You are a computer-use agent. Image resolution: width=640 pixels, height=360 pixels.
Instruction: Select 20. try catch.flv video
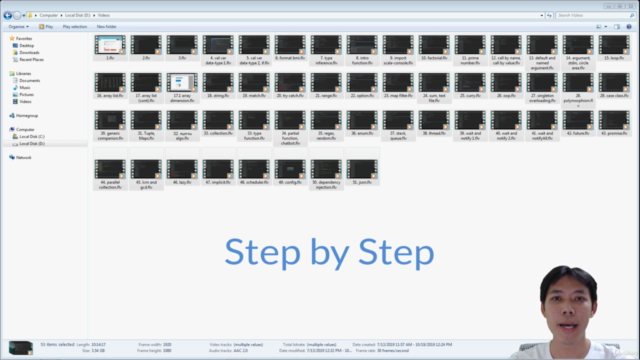[x=290, y=85]
